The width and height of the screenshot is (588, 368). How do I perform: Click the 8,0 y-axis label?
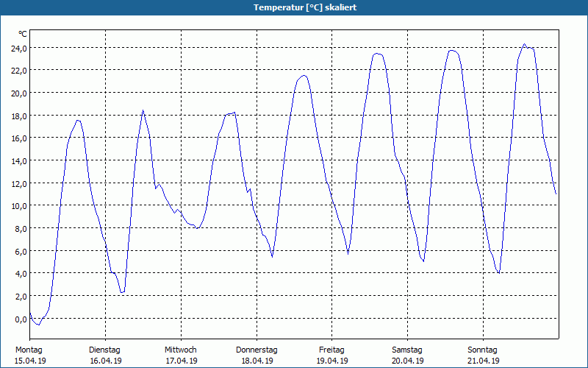tap(21, 229)
